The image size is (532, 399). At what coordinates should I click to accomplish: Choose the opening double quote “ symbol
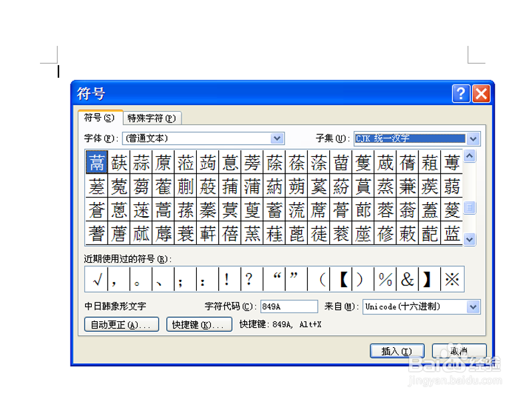pos(274,279)
